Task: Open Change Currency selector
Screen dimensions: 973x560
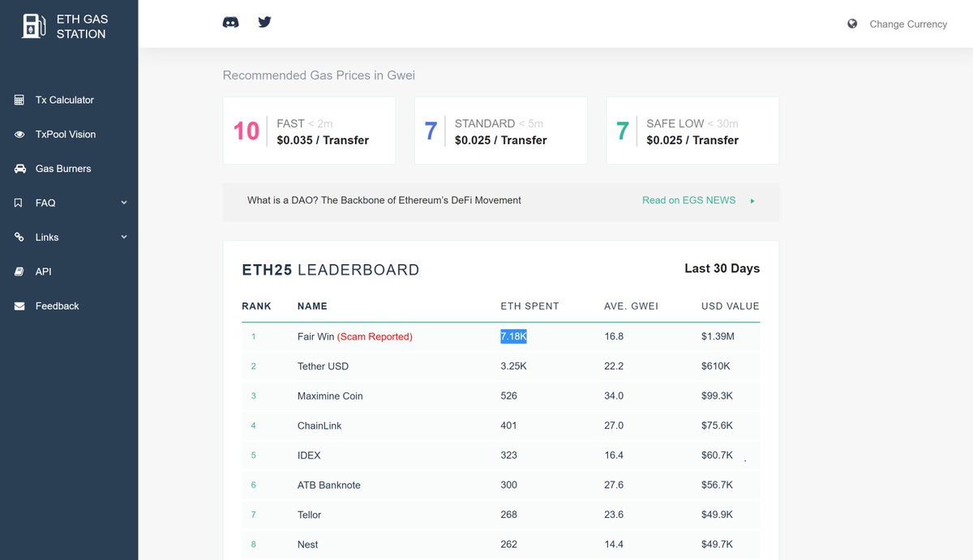Action: [x=908, y=24]
